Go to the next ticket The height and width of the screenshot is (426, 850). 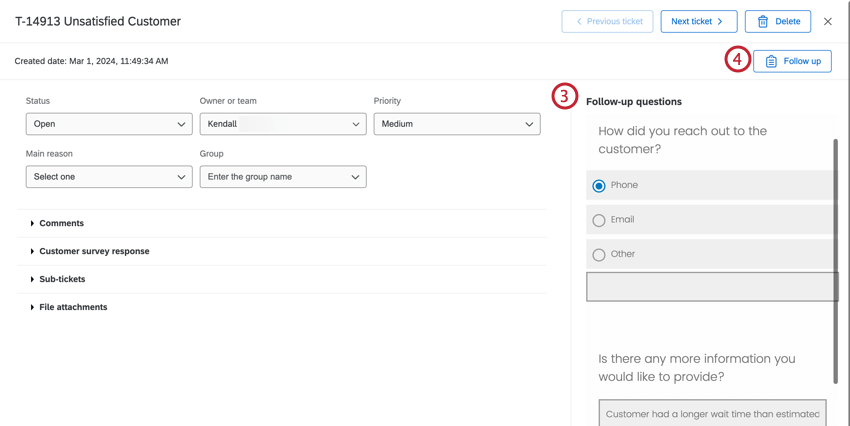click(x=698, y=21)
